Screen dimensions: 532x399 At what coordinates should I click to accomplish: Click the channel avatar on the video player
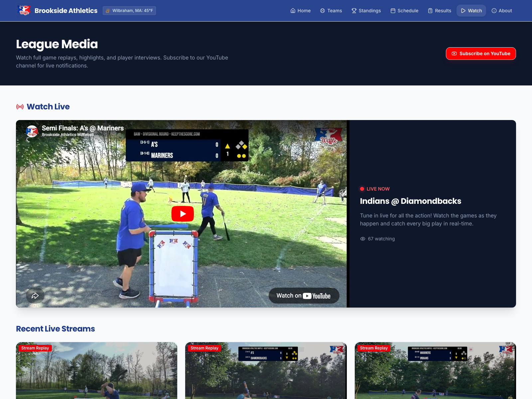pos(32,131)
